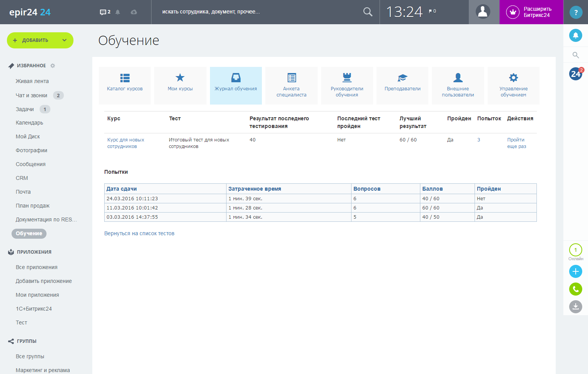Select Обучение in sidebar
The image size is (588, 374).
coord(29,233)
